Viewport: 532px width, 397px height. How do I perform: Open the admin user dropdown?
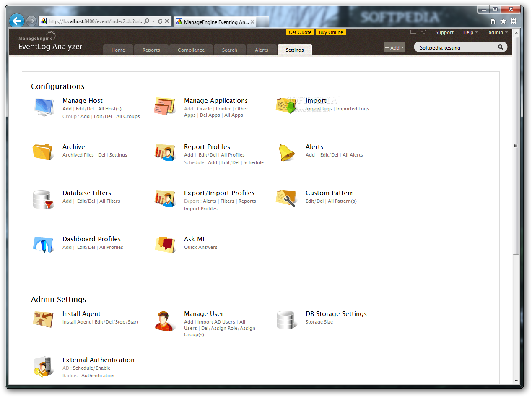pyautogui.click(x=498, y=32)
